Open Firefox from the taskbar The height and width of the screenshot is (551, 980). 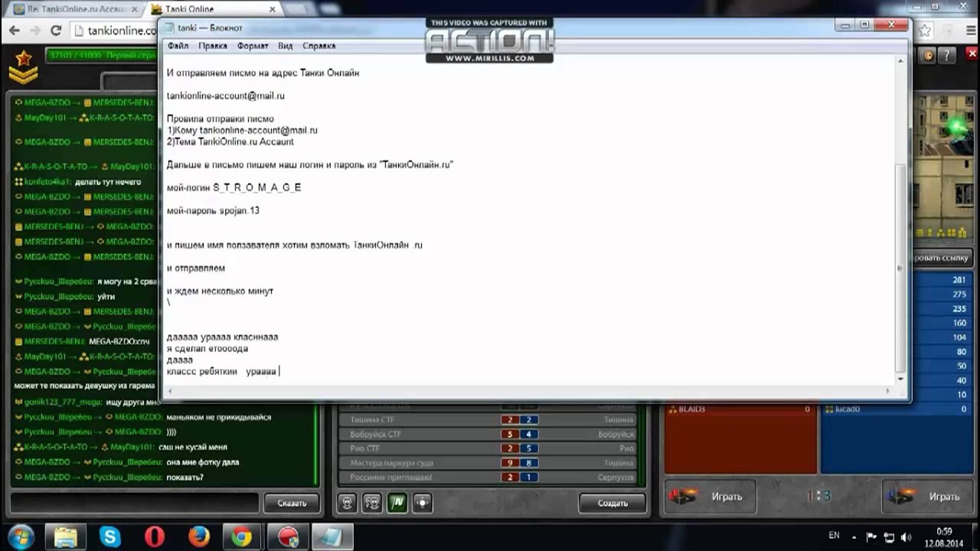(198, 536)
